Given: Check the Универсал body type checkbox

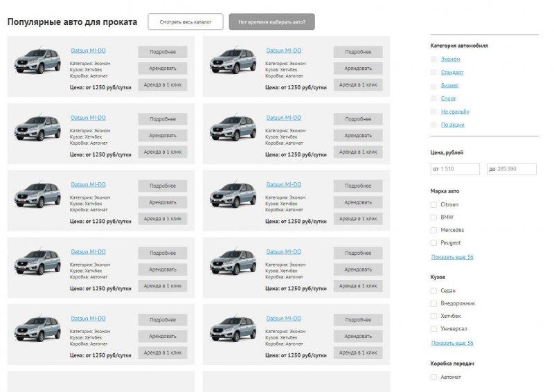Looking at the screenshot, I should tap(434, 329).
